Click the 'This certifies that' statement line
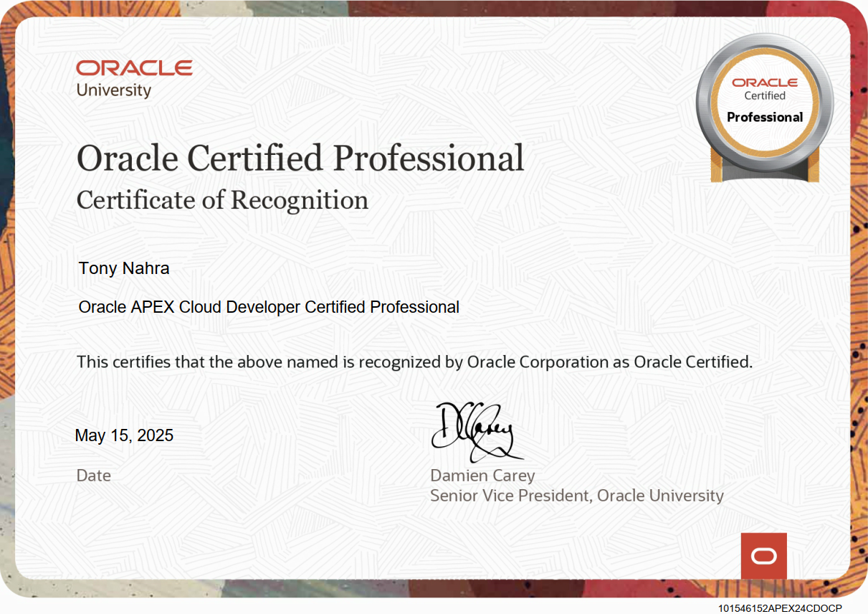Viewport: 868px width, 614px height. 414,362
